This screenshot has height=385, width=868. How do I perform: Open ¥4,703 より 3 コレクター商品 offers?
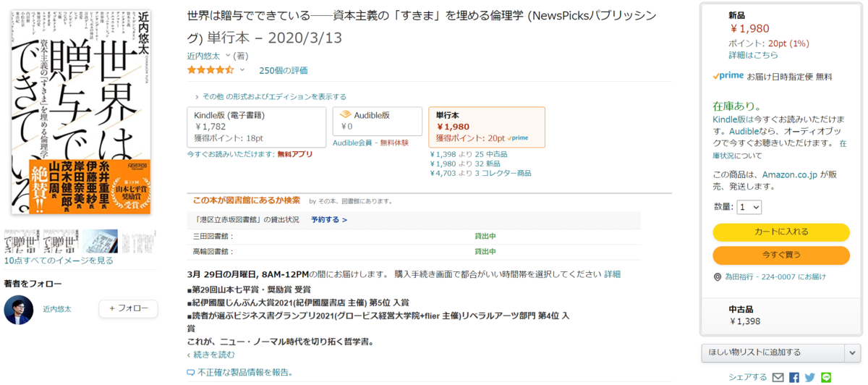[x=480, y=173]
